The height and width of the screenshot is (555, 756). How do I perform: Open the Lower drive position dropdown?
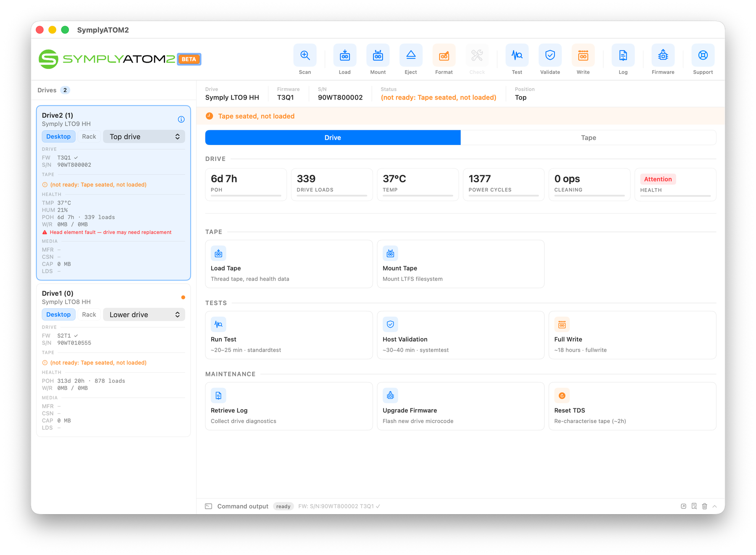click(x=144, y=315)
